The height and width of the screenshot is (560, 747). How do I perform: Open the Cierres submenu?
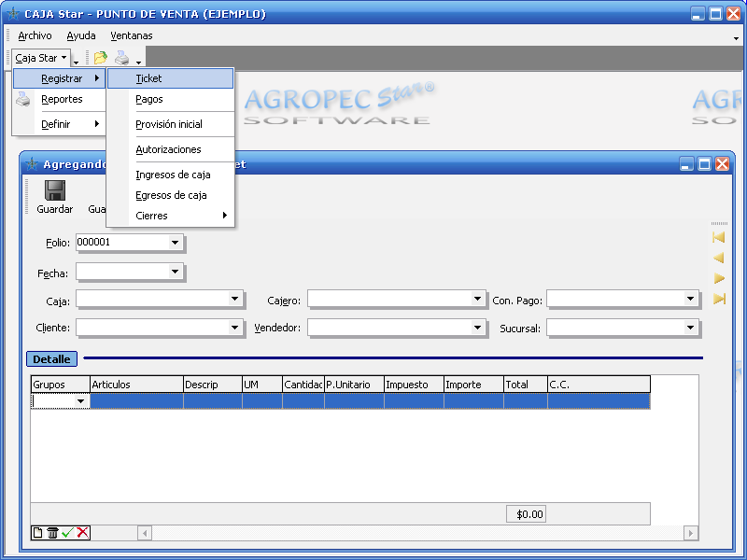pyautogui.click(x=171, y=216)
